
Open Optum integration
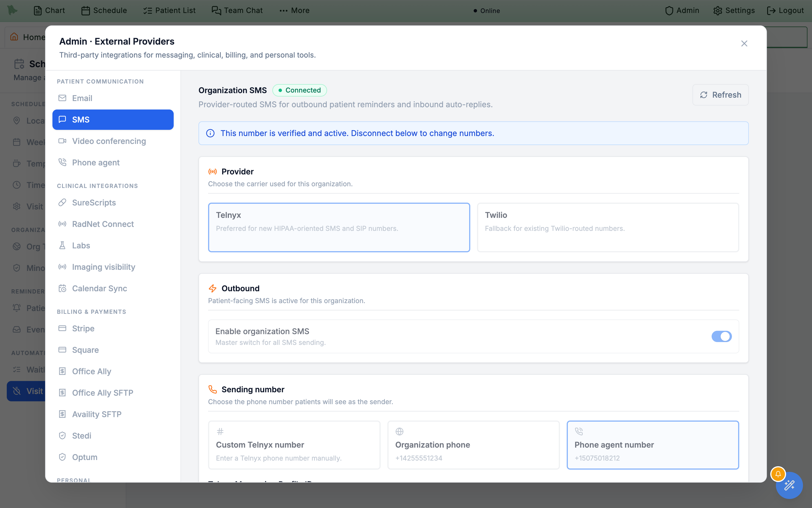(x=113, y=457)
